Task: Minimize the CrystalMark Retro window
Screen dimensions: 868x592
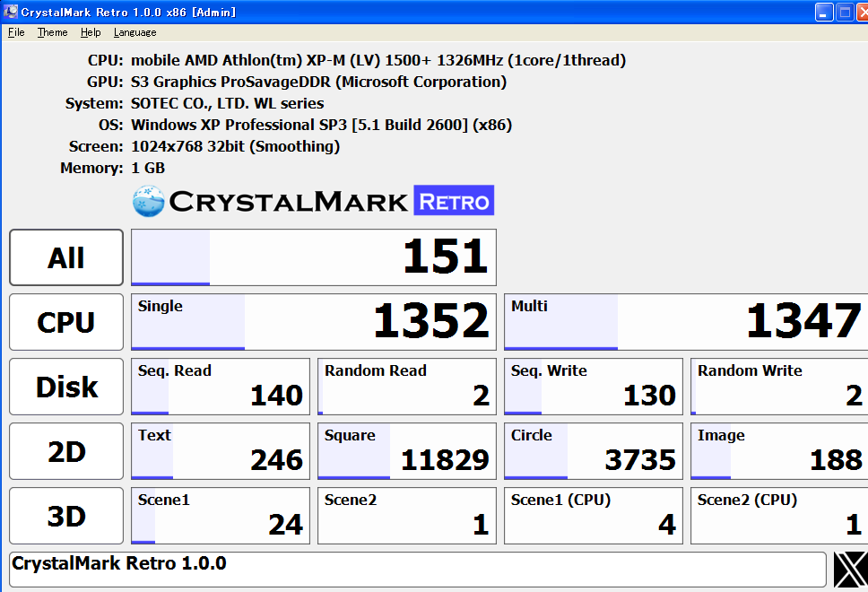Action: coord(824,13)
